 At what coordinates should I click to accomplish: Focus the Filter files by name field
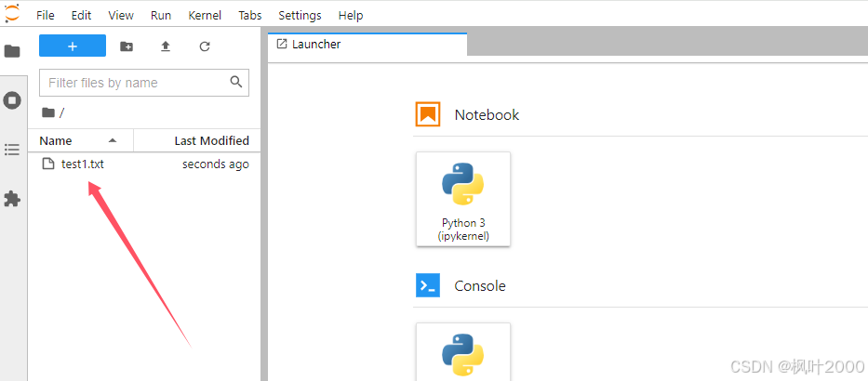point(144,83)
